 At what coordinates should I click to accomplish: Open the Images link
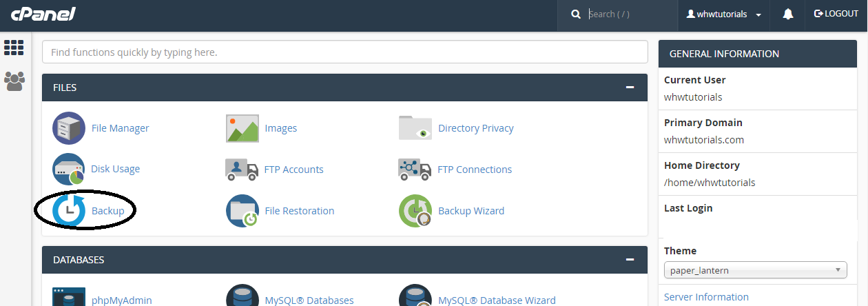pyautogui.click(x=281, y=128)
